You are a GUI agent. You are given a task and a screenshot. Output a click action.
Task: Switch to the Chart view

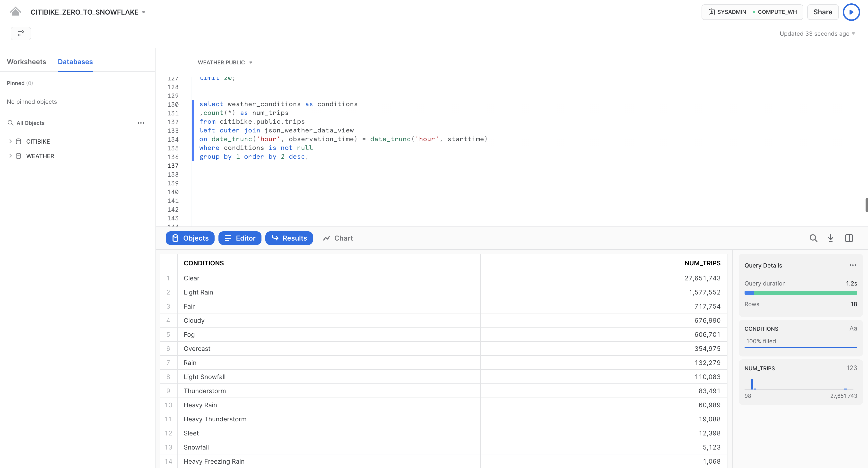338,238
